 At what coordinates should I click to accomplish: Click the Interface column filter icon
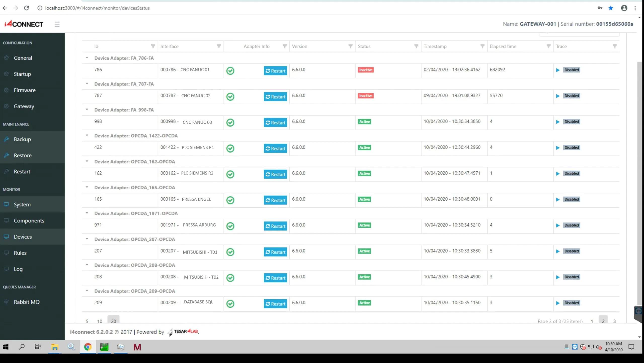pos(219,46)
